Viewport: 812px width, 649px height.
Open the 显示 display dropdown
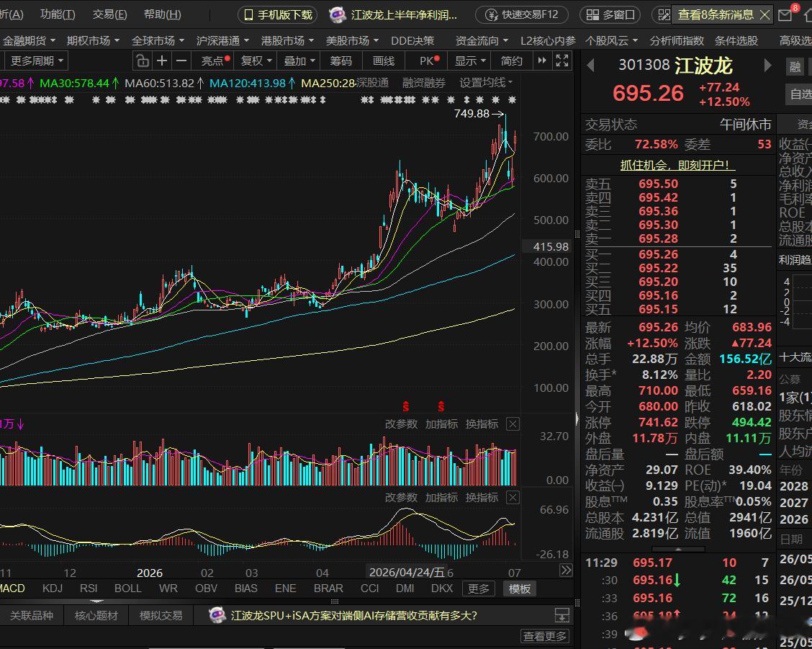(470, 61)
